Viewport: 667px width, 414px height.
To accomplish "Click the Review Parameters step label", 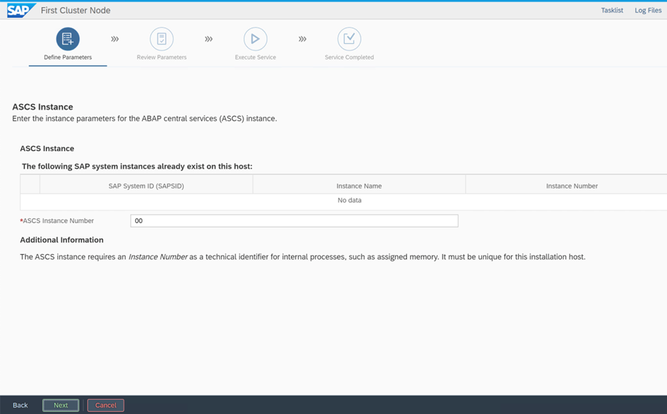I will (162, 57).
